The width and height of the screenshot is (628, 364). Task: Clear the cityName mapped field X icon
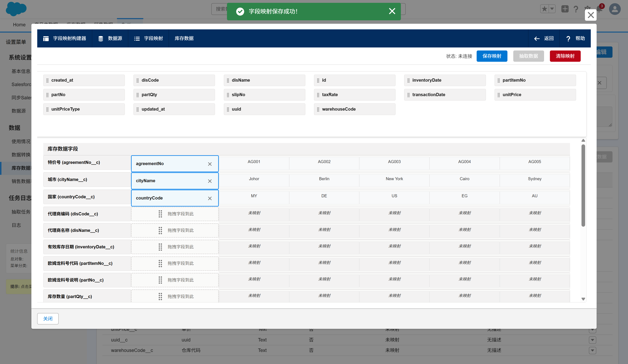coord(210,181)
